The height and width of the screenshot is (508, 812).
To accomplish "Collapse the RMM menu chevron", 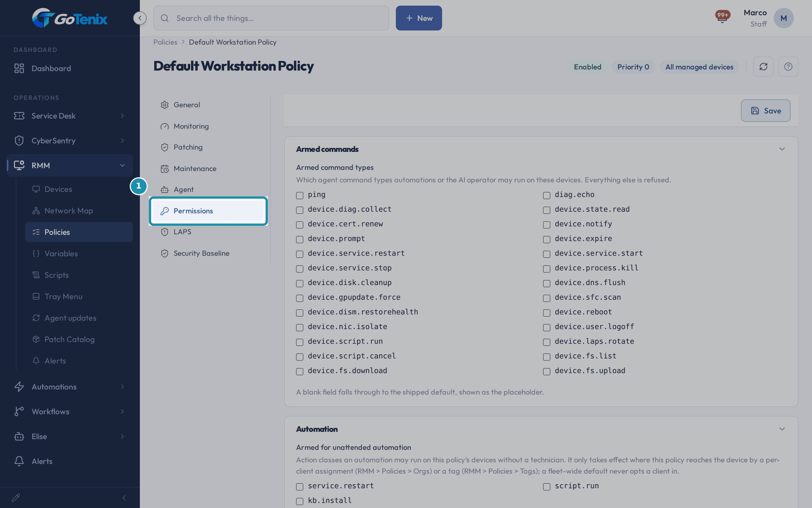I will 122,165.
